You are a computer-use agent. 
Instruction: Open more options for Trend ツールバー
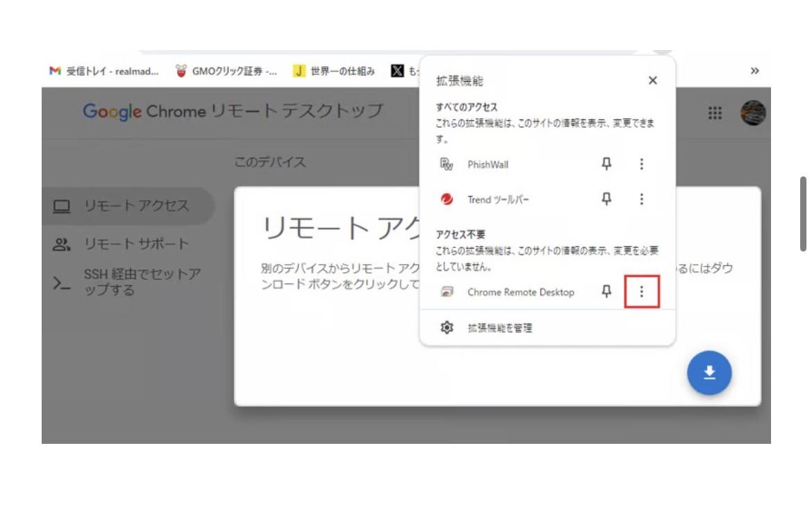[x=641, y=199]
